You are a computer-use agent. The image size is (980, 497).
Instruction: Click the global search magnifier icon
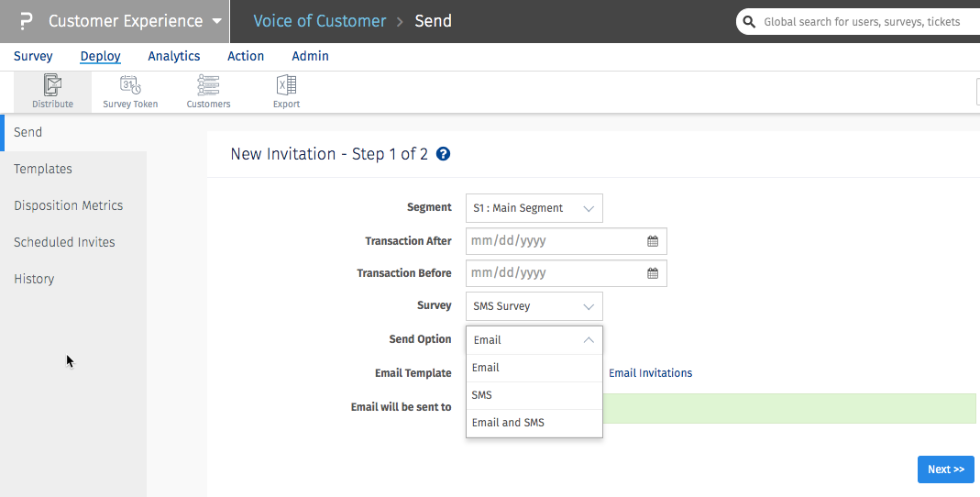point(750,22)
